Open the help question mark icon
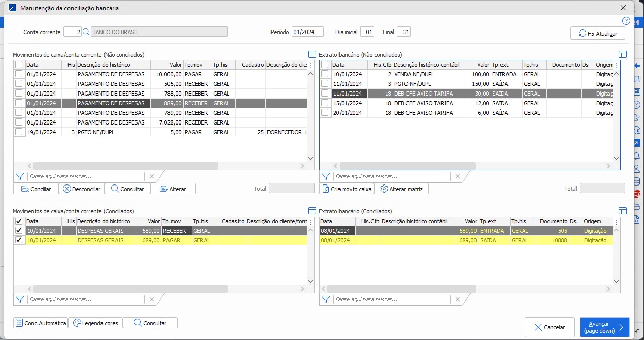This screenshot has height=340, width=644. 626,21
